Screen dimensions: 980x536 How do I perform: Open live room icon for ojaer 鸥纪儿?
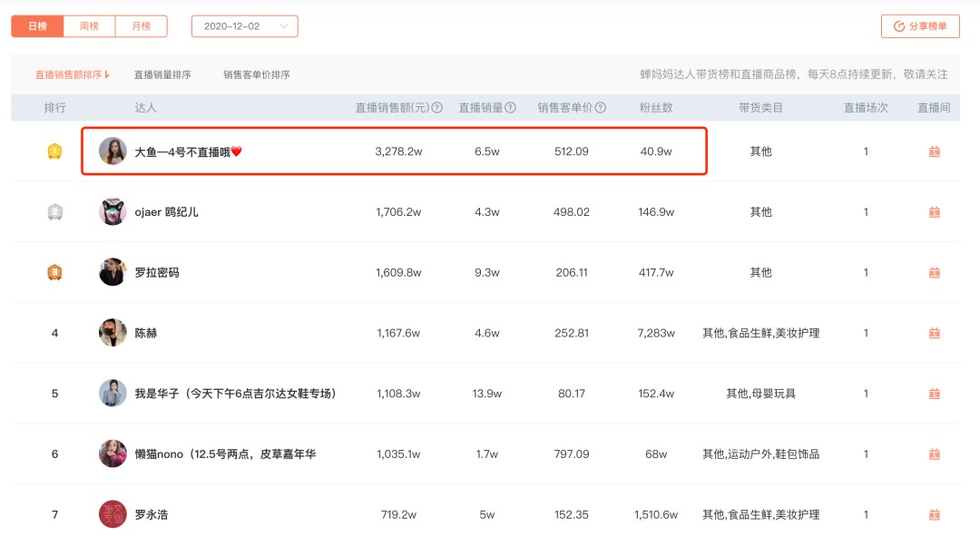935,212
